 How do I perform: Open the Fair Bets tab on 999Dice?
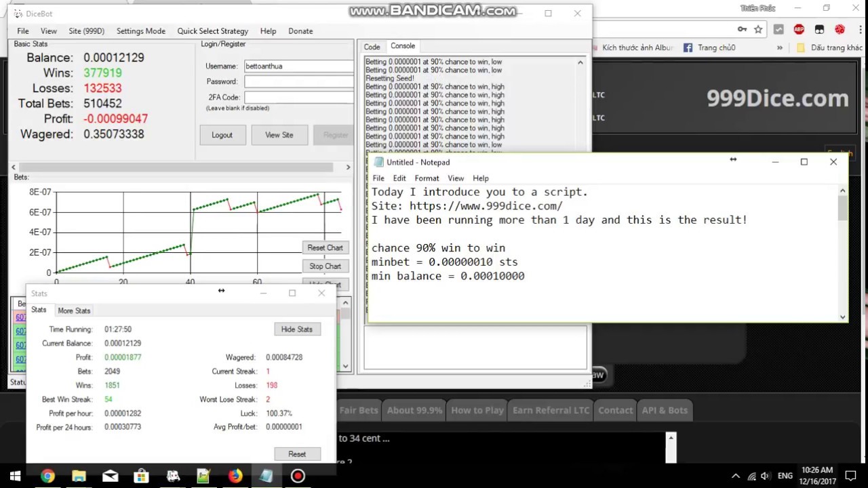[359, 410]
